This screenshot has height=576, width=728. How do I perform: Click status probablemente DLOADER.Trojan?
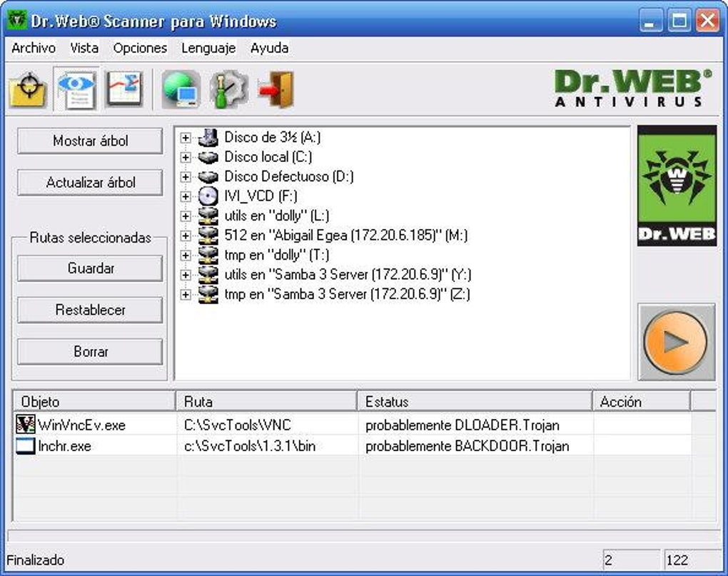coord(462,425)
